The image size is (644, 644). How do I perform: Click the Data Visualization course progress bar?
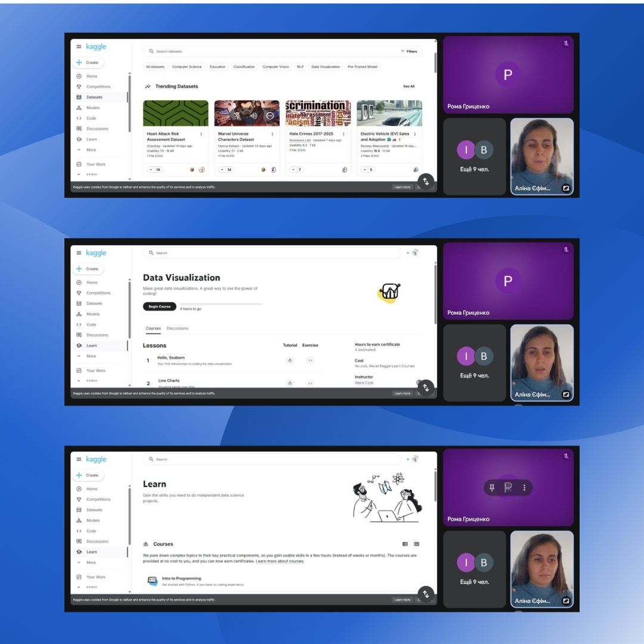click(221, 304)
